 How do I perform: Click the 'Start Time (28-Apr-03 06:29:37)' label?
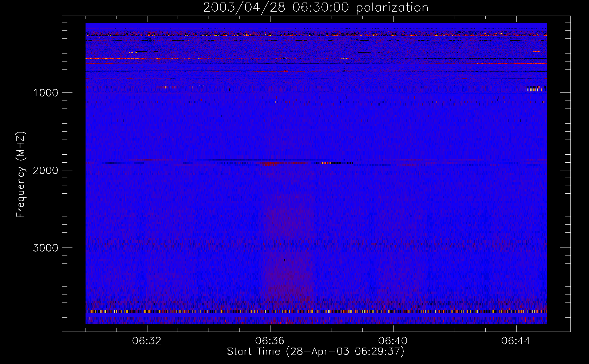pos(316,352)
